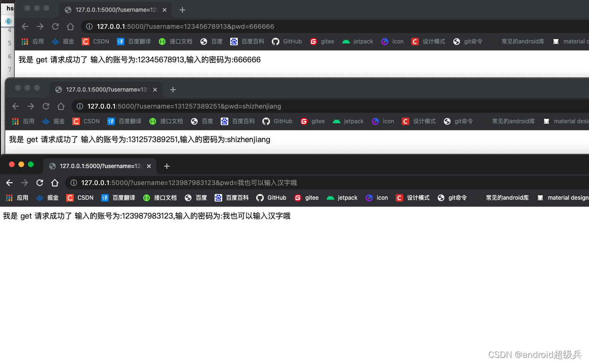Open a new tab in the front window
Image resolution: width=589 pixels, height=364 pixels.
[166, 166]
